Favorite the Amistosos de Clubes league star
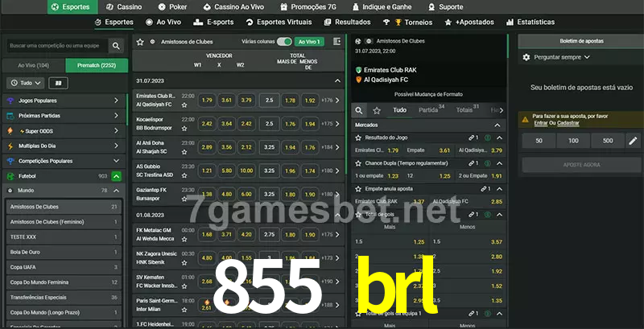This screenshot has width=644, height=329. 140,41
